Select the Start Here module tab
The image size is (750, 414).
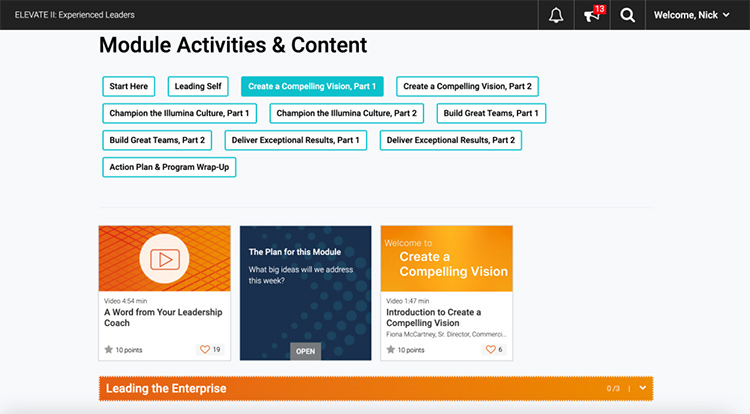(x=129, y=86)
